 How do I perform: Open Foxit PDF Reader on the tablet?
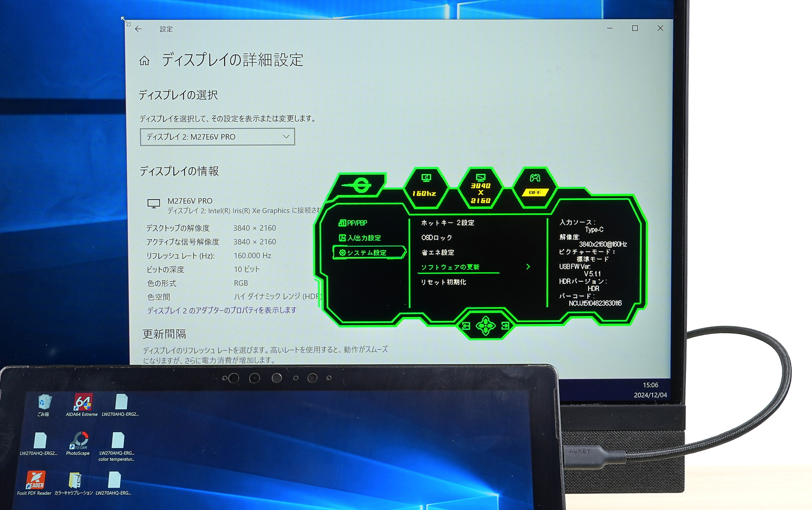point(35,483)
